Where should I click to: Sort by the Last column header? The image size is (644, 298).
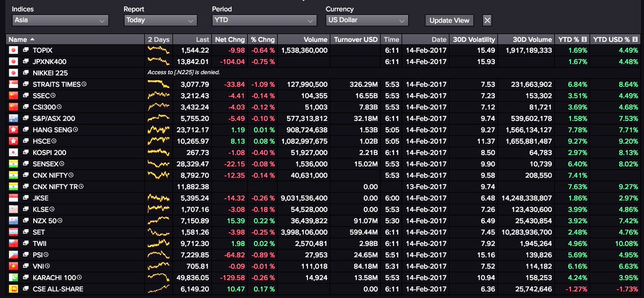[x=193, y=39]
